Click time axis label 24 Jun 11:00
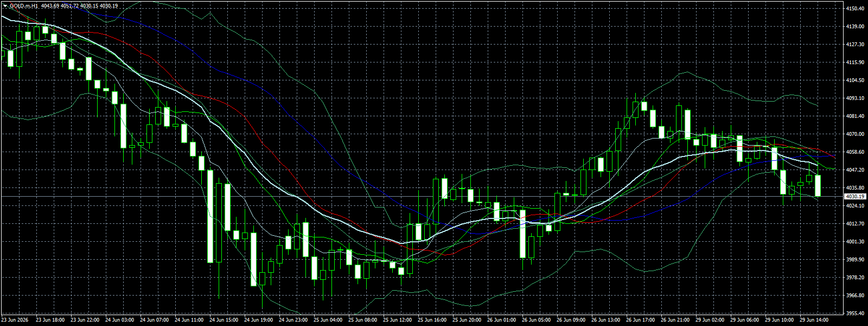Image resolution: width=868 pixels, height=326 pixels. [189, 320]
